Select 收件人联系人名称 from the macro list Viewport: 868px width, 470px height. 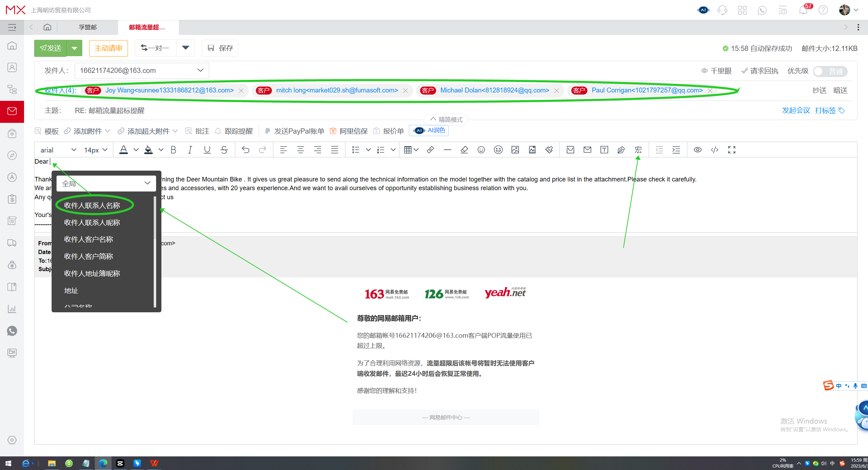pos(92,205)
